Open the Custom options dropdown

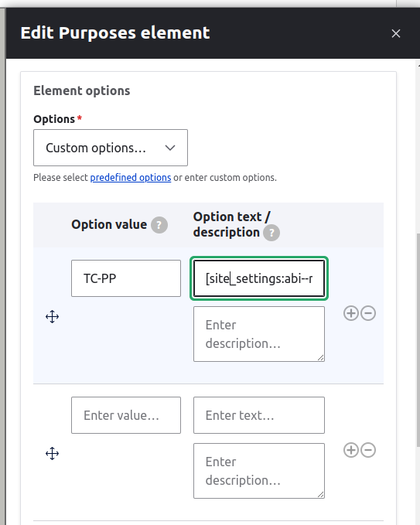(111, 148)
